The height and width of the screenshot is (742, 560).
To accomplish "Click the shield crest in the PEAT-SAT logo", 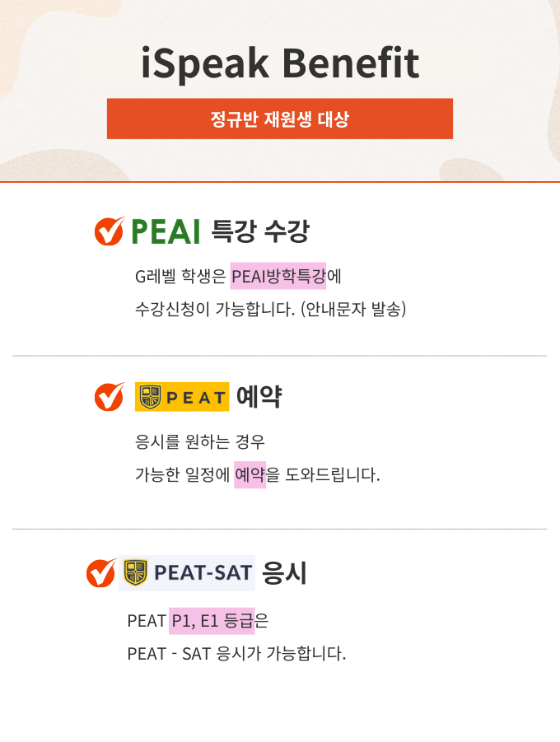I will click(x=135, y=572).
